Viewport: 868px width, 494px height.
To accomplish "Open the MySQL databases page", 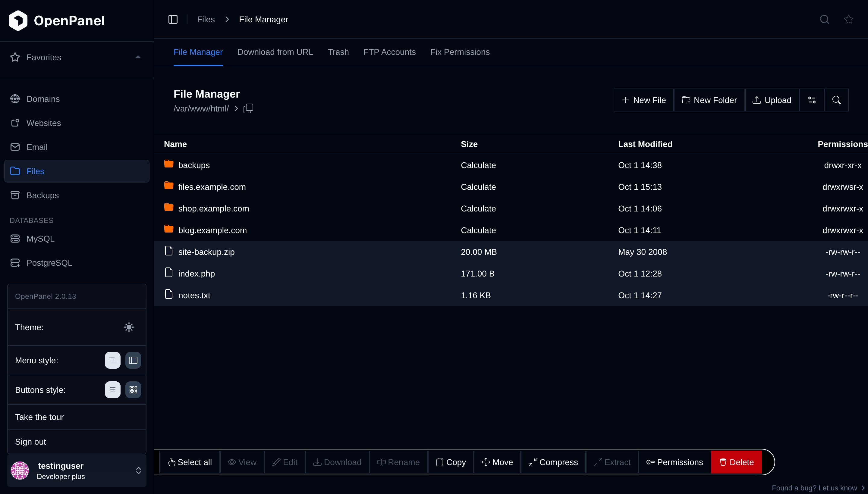I will click(x=77, y=239).
